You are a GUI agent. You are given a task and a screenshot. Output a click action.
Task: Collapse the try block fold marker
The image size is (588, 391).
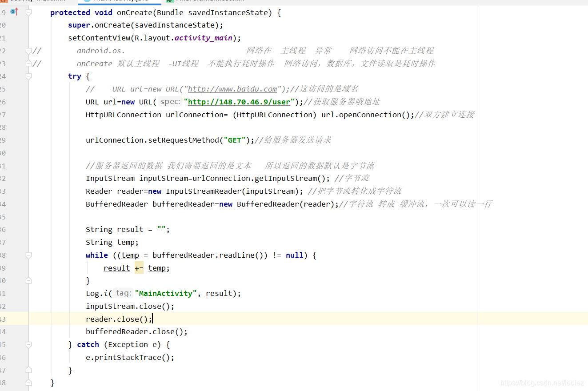[x=29, y=76]
